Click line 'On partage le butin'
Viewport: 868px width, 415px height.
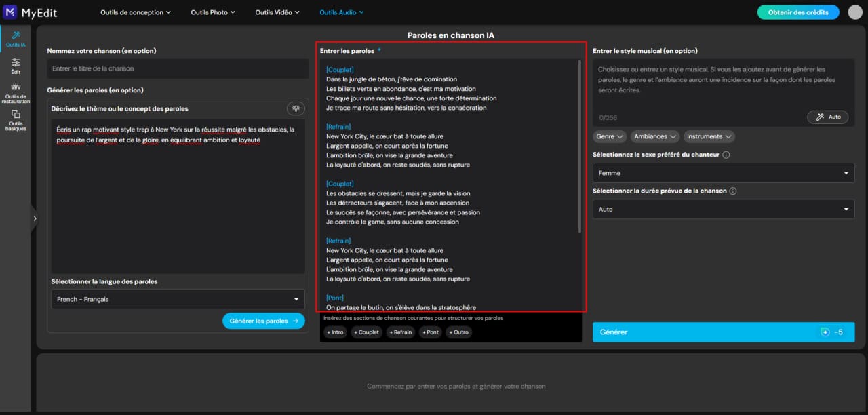(x=401, y=307)
